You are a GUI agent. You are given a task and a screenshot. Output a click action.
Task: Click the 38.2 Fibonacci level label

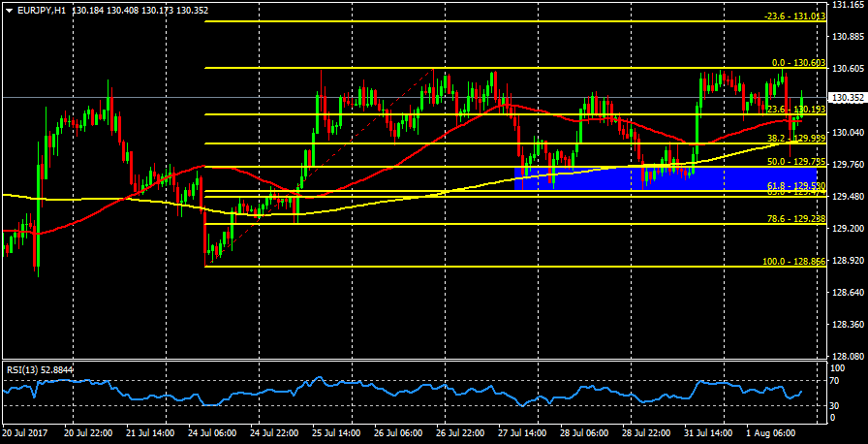pyautogui.click(x=796, y=139)
